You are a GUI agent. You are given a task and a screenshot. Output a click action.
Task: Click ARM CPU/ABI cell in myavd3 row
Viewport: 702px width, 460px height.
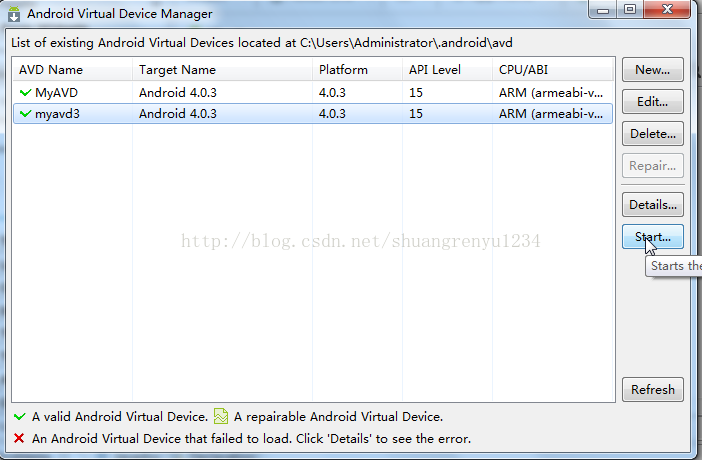(x=551, y=114)
